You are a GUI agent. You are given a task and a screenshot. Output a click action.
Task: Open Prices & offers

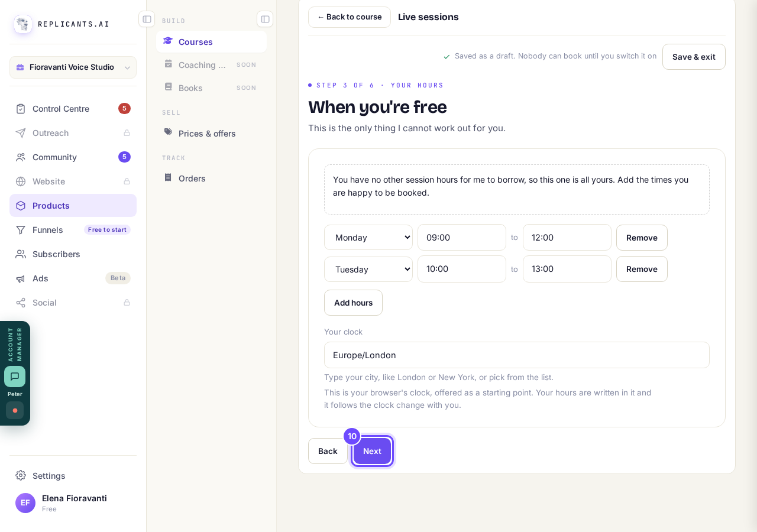211,133
